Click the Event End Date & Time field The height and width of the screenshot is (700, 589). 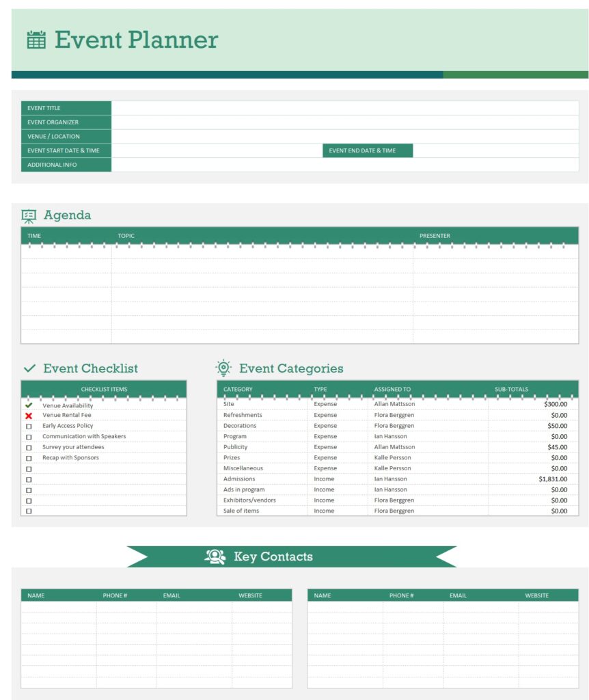point(496,150)
